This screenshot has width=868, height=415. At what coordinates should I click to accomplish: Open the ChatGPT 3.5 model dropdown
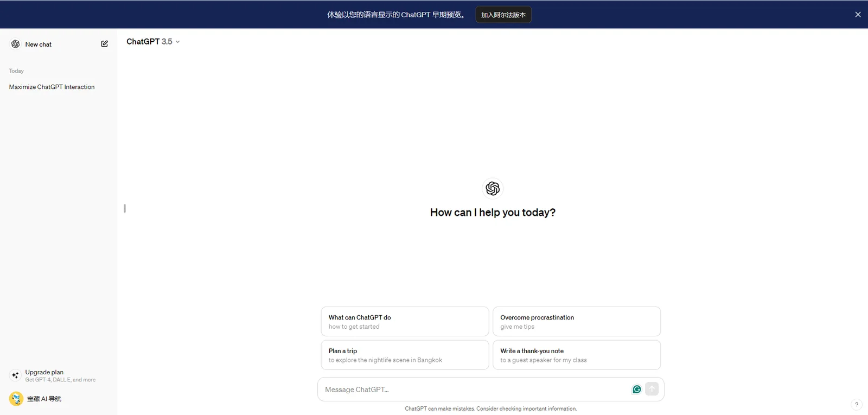(x=153, y=42)
